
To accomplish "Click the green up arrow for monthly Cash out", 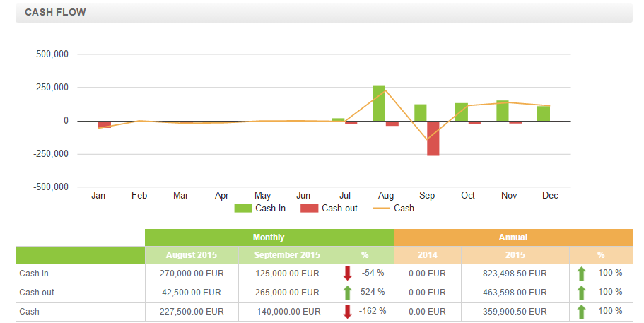I will click(x=347, y=293).
